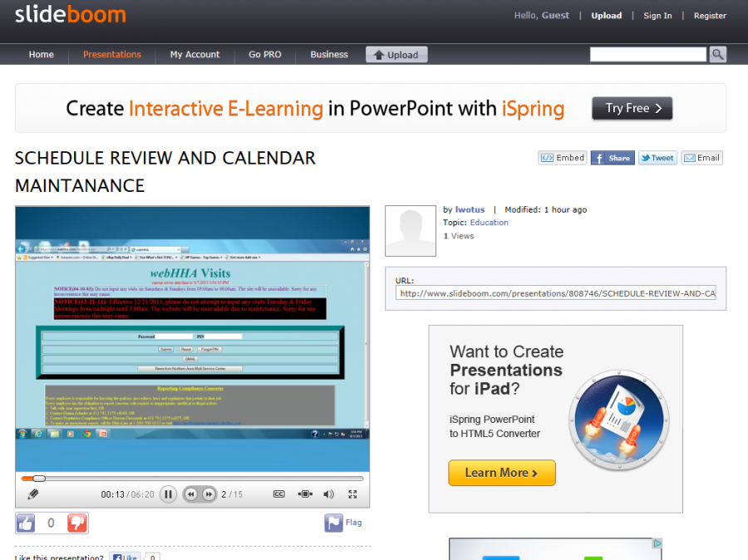Flag this presentation as inappropriate

click(x=342, y=522)
